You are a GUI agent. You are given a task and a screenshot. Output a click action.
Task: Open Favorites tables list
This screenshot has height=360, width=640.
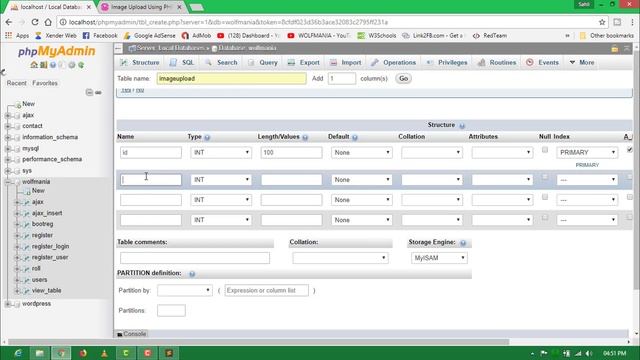(45, 83)
